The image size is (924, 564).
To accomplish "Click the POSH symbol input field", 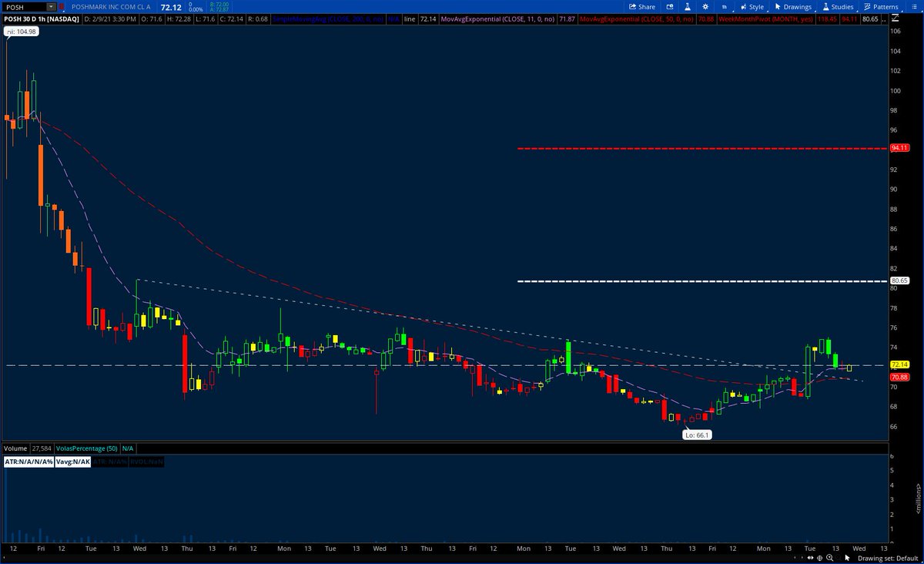I will [25, 7].
